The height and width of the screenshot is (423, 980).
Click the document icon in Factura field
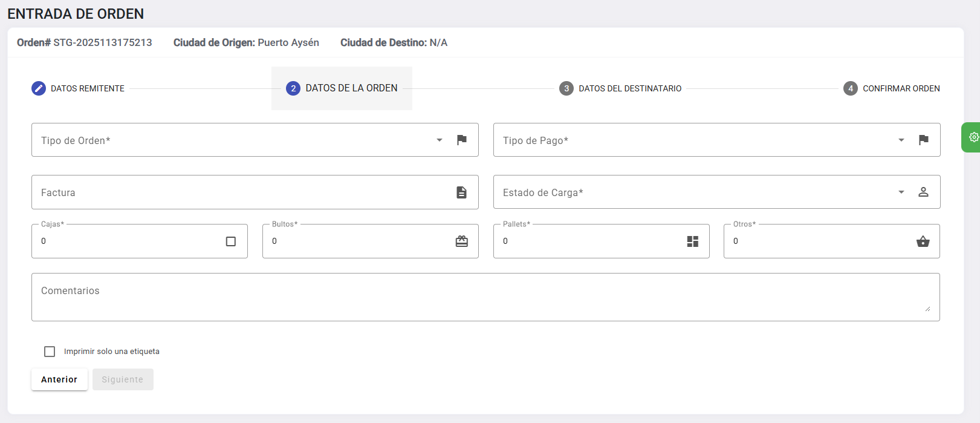point(461,192)
